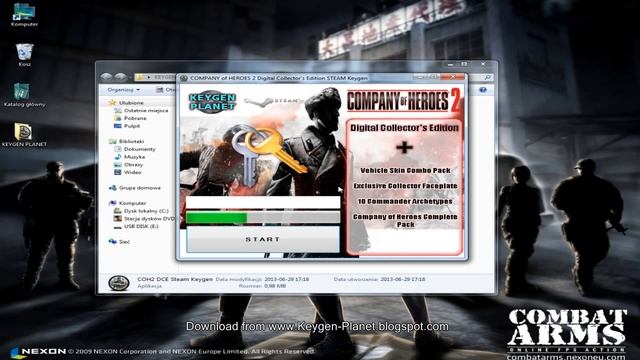Select Pobrane folder in sidebar
The height and width of the screenshot is (360, 640).
135,118
